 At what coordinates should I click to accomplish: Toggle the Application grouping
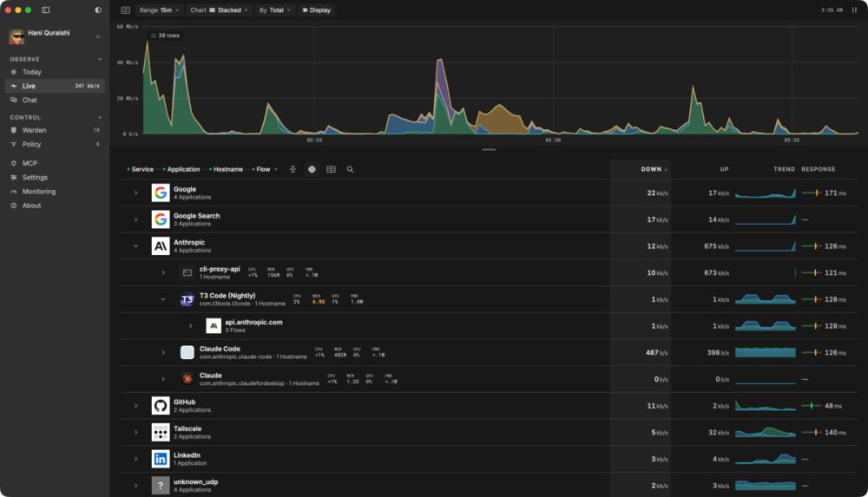tap(181, 169)
